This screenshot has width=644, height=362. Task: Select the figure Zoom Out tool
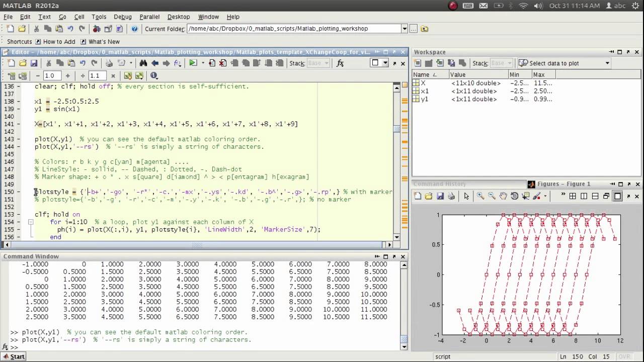click(492, 196)
